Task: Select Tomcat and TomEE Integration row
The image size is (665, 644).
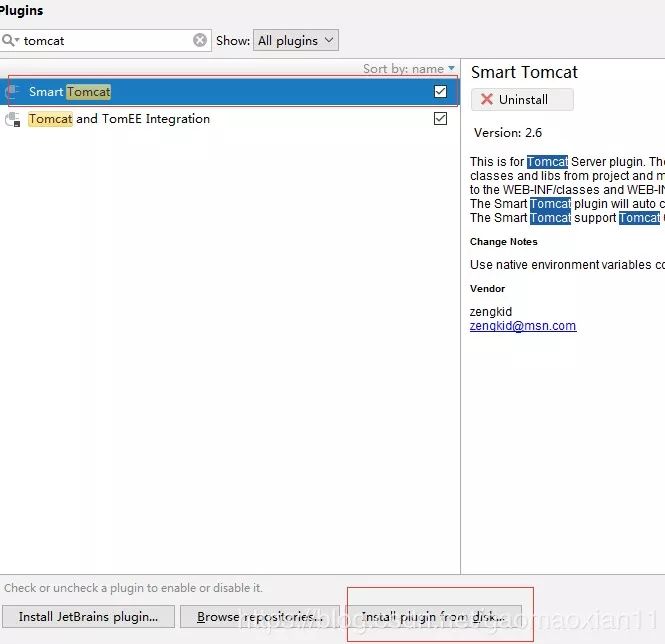Action: [x=229, y=119]
